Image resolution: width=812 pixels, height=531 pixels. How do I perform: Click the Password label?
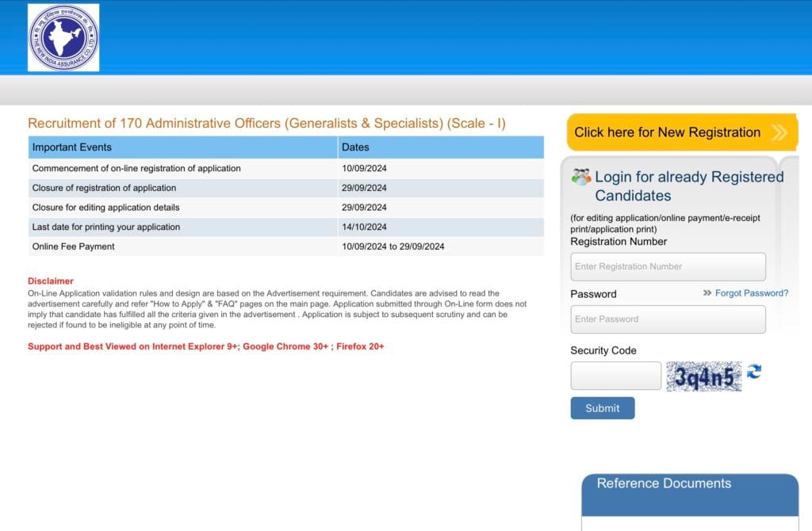click(x=593, y=294)
